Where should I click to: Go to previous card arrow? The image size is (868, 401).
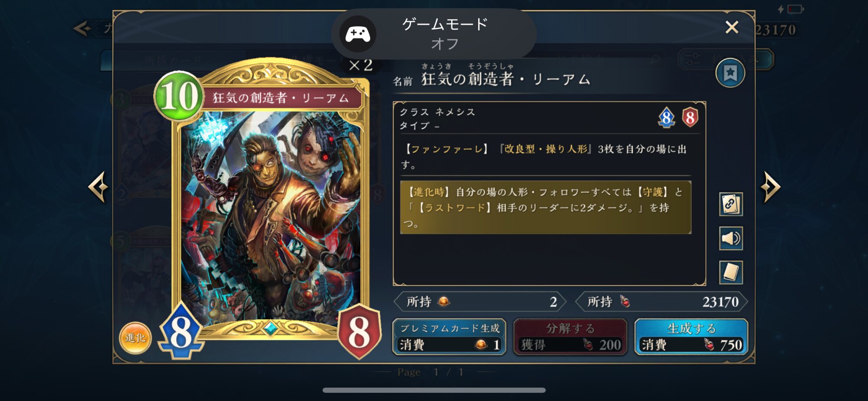point(98,187)
